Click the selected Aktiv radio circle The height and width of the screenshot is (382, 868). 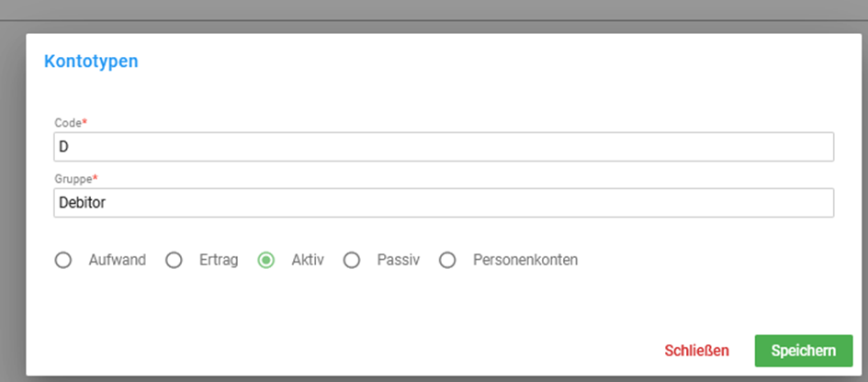[x=266, y=260]
